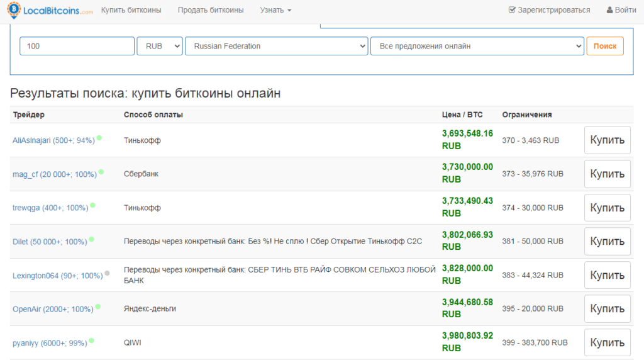The width and height of the screenshot is (644, 360).
Task: Click the СБЕР ТИНЬ ВТБ РАЙФ payment description
Action: [280, 275]
